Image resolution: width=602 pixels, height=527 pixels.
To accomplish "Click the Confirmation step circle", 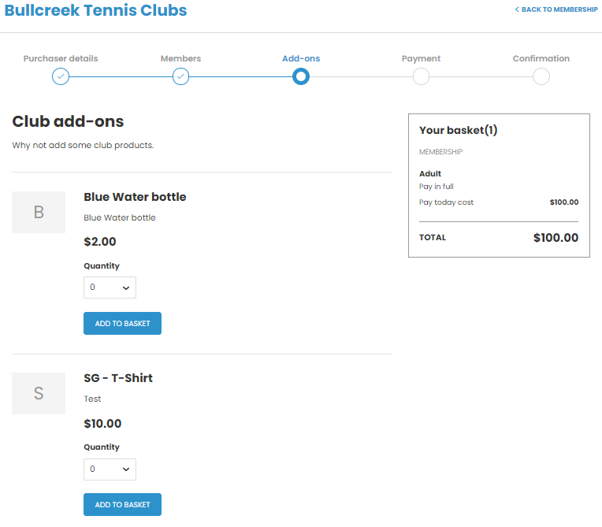I will click(541, 76).
